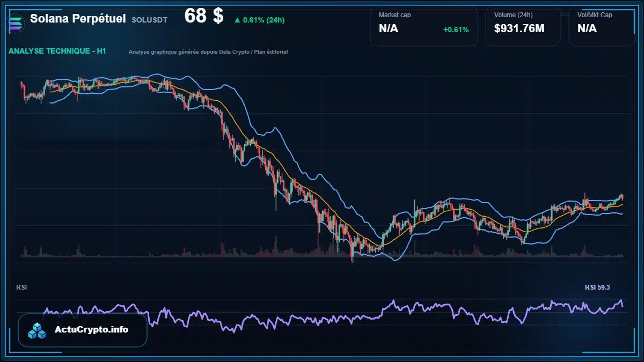Click the Solana logo icon
Screen dimensions: 644x362
pyautogui.click(x=15, y=23)
